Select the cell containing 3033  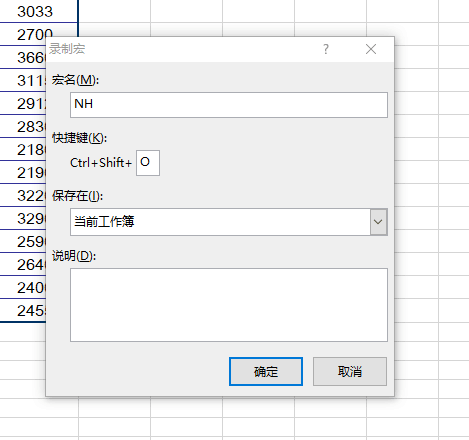[x=39, y=11]
